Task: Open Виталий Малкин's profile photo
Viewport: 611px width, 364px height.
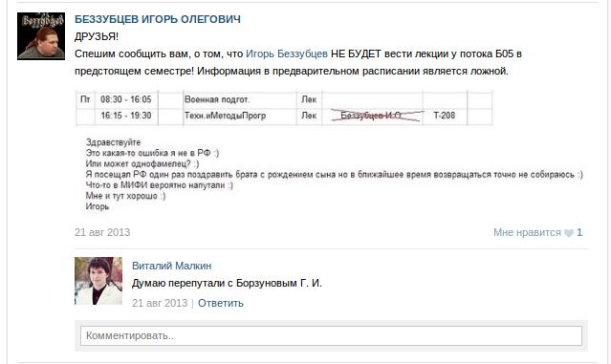Action: click(98, 281)
